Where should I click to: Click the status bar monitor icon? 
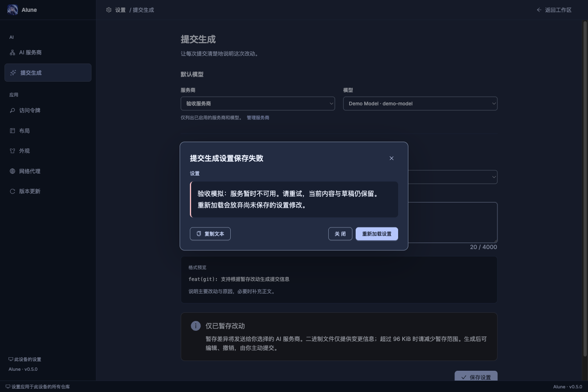tap(8, 387)
